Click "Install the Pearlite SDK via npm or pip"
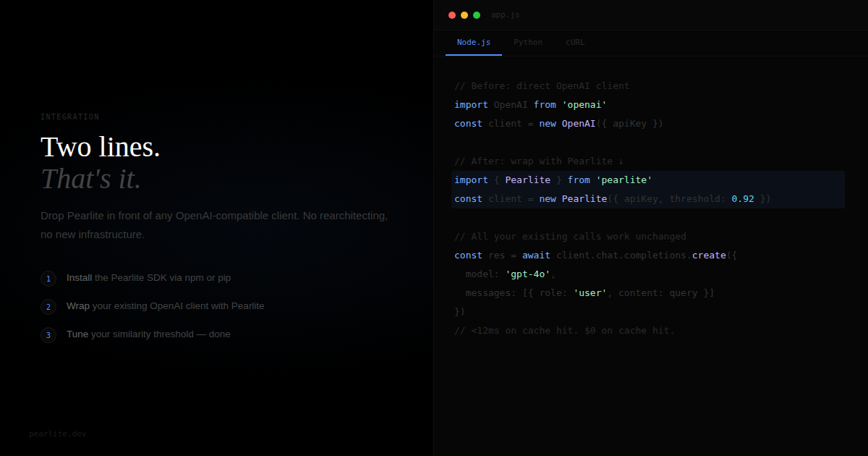This screenshot has height=456, width=868. pos(149,278)
